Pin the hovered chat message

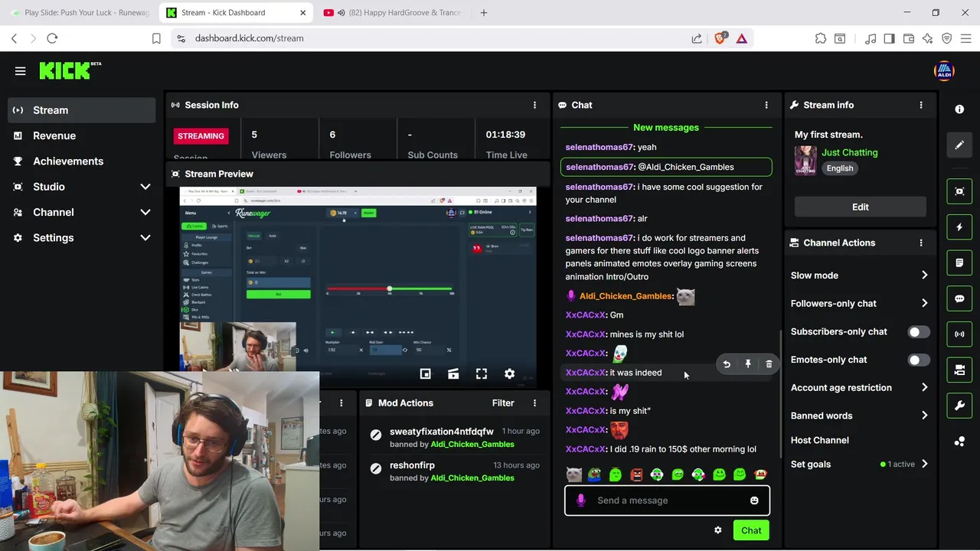pos(748,364)
